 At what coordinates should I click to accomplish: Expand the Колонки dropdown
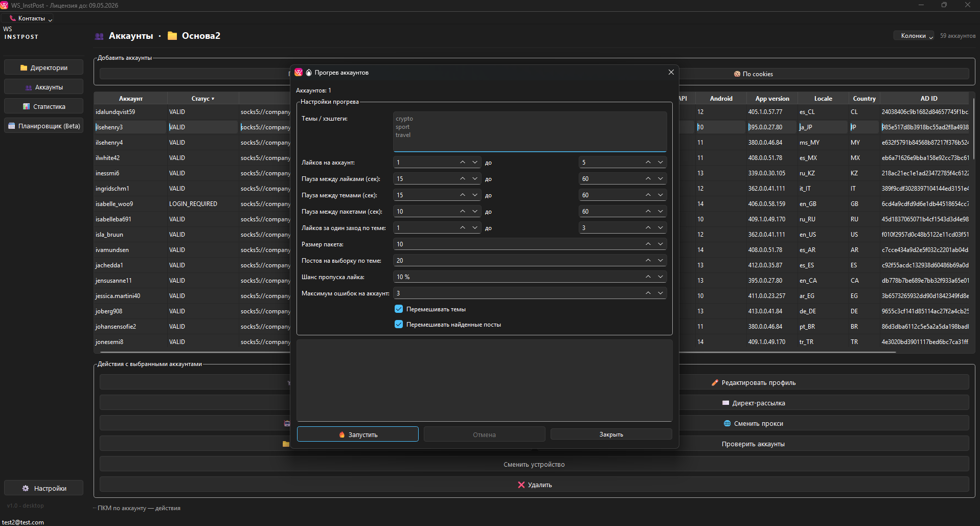coord(914,36)
